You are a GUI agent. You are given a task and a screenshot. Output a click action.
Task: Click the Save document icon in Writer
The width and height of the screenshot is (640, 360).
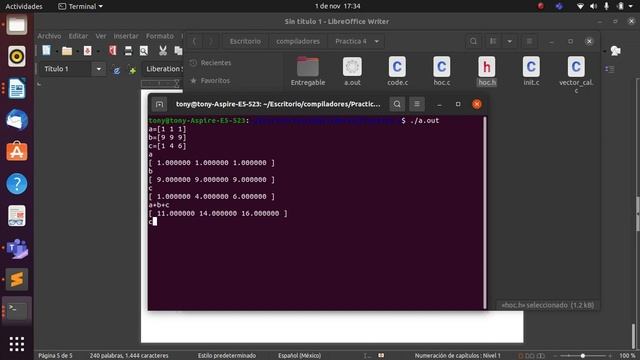click(87, 51)
